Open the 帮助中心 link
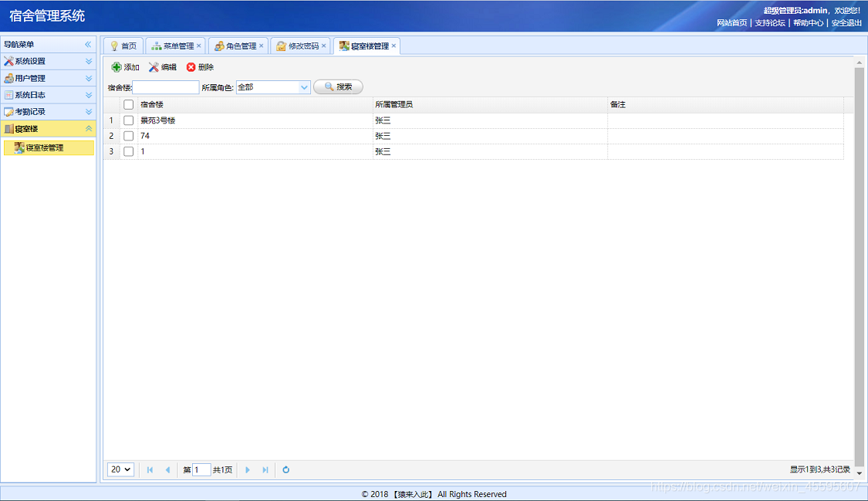868x501 pixels. tap(808, 22)
